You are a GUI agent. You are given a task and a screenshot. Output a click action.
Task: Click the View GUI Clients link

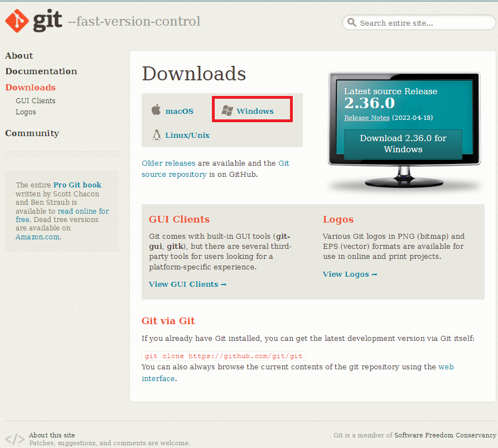188,285
